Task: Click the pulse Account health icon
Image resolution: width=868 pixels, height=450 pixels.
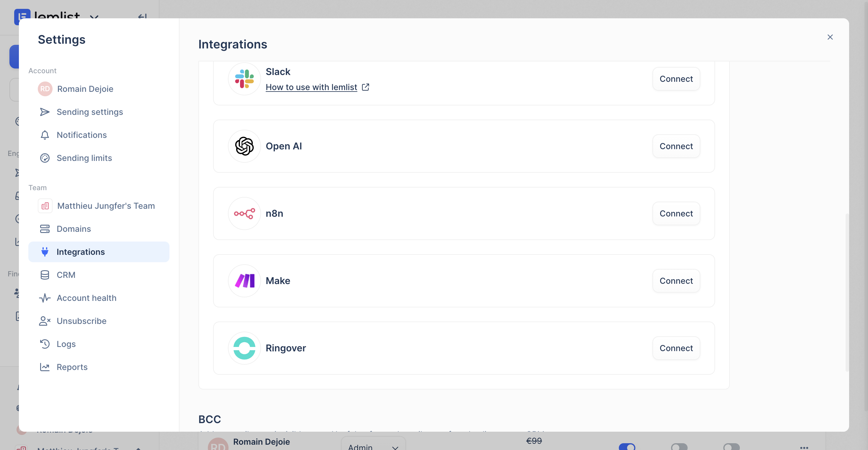Action: point(45,298)
